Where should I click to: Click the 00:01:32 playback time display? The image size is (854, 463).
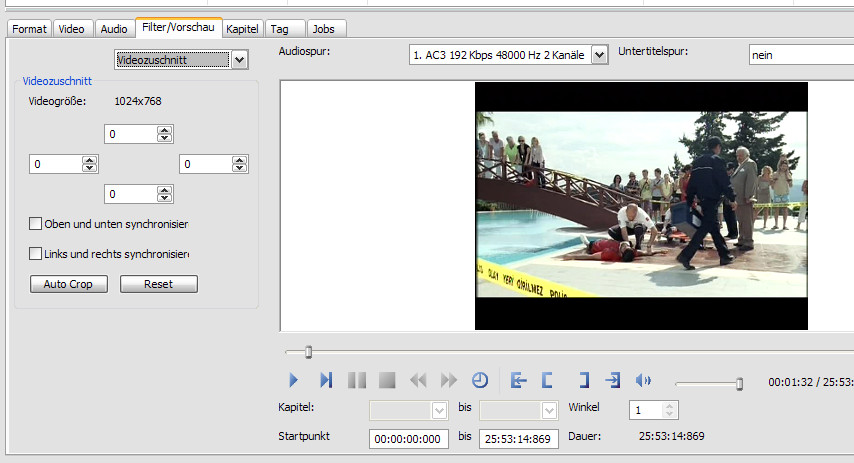pyautogui.click(x=790, y=382)
